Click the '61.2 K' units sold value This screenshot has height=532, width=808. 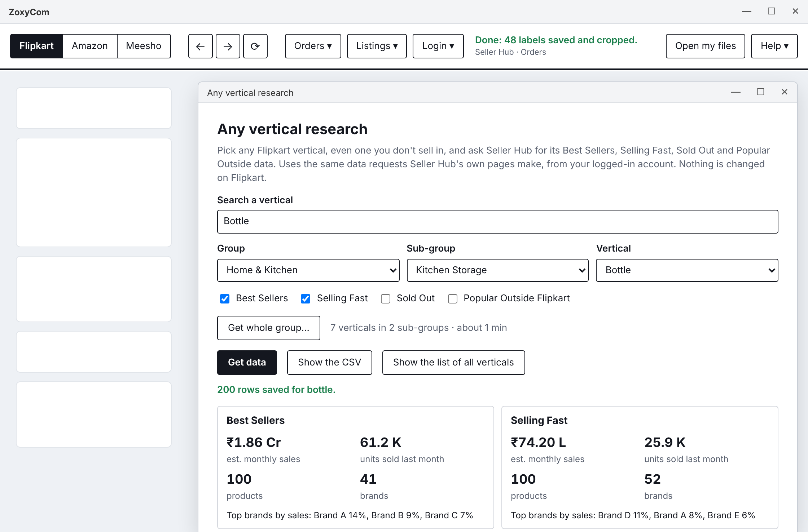(381, 442)
